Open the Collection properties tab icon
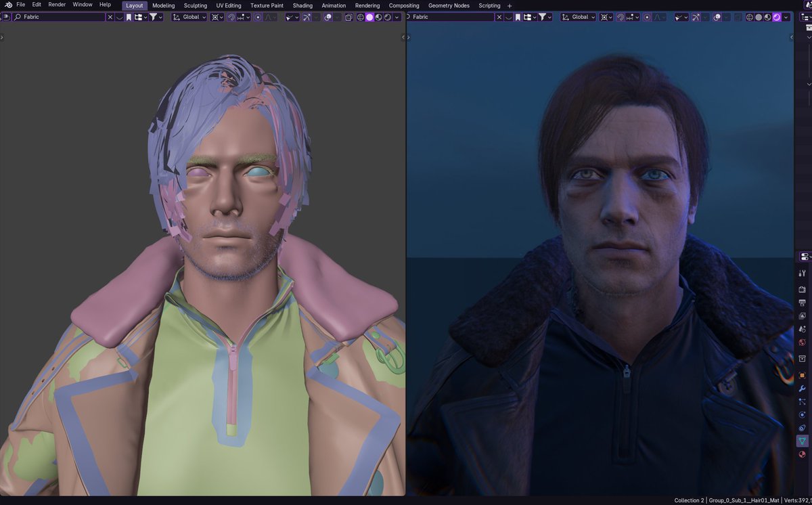Screen dimensions: 812x505 point(802,358)
